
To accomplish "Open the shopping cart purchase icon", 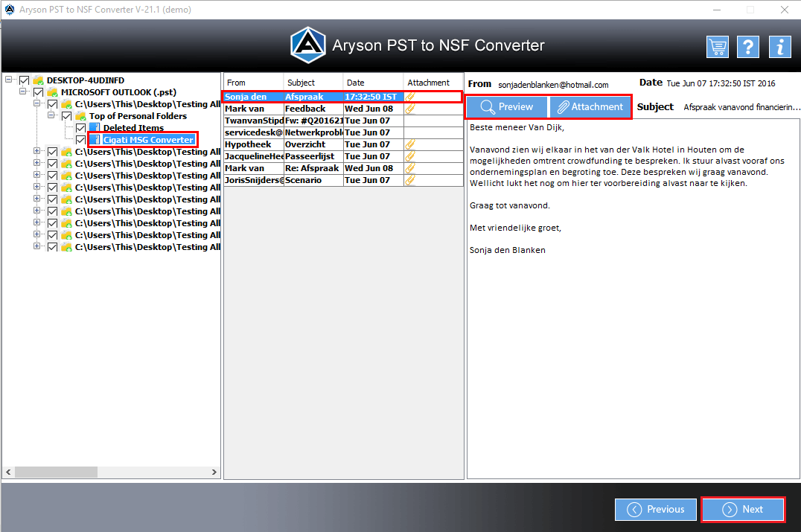I will [718, 47].
